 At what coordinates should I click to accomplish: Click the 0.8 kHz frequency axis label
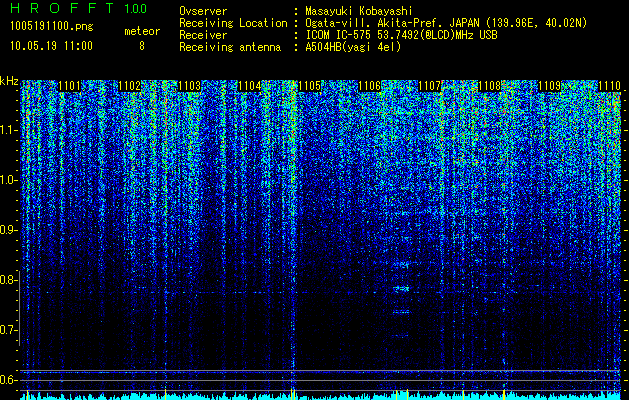[x=8, y=280]
